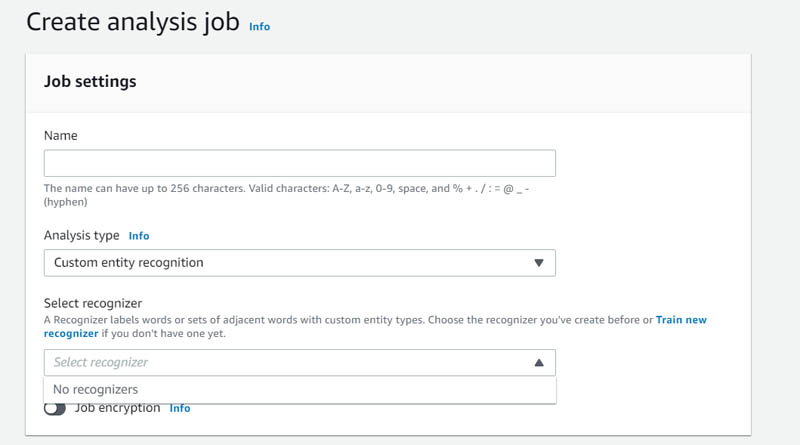Collapse the Select recognizer dropdown
Screen dimensions: 800x445
(299, 362)
